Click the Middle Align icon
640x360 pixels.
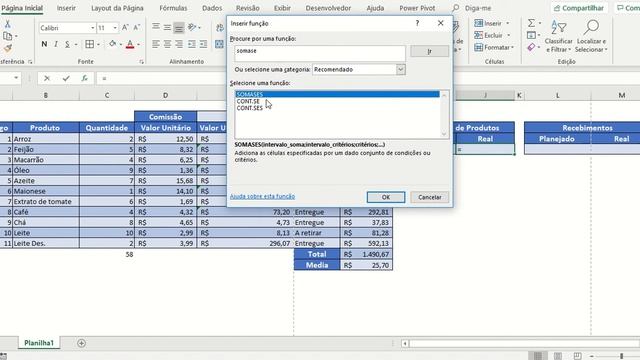pyautogui.click(x=167, y=27)
